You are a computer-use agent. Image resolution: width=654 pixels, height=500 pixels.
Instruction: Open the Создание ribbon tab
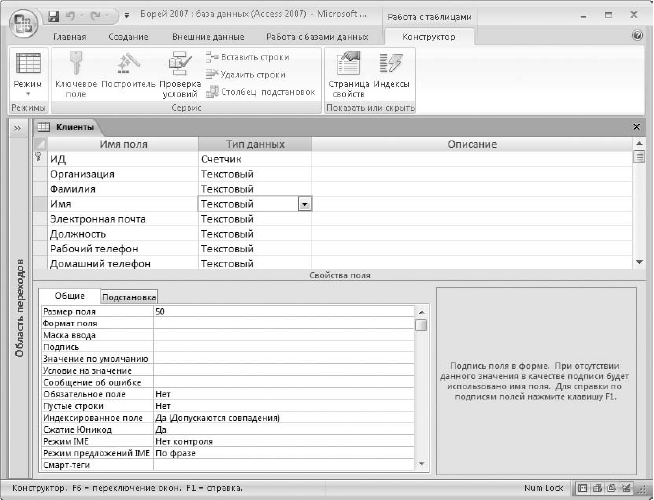click(x=128, y=37)
